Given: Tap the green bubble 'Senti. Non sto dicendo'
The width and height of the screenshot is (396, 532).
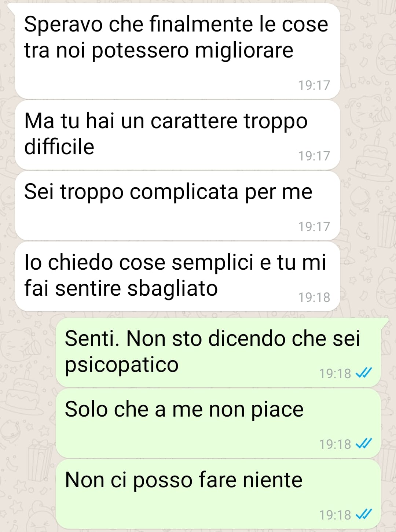Looking at the screenshot, I should coord(218,352).
